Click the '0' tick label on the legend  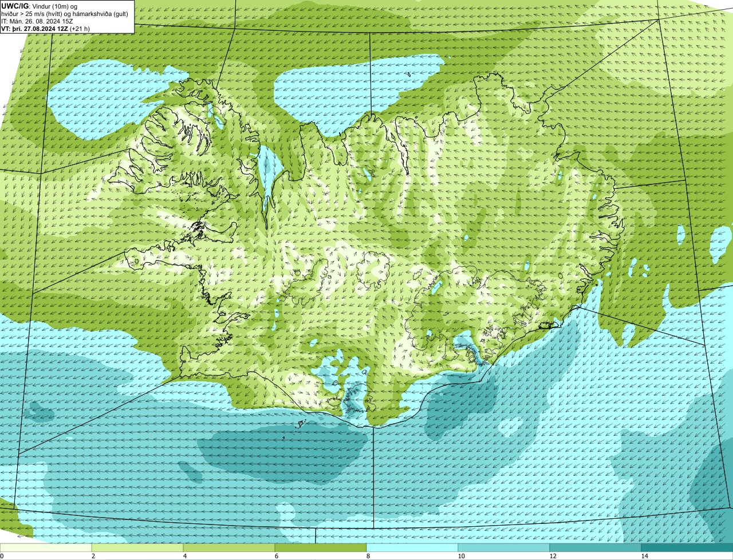coord(2,556)
